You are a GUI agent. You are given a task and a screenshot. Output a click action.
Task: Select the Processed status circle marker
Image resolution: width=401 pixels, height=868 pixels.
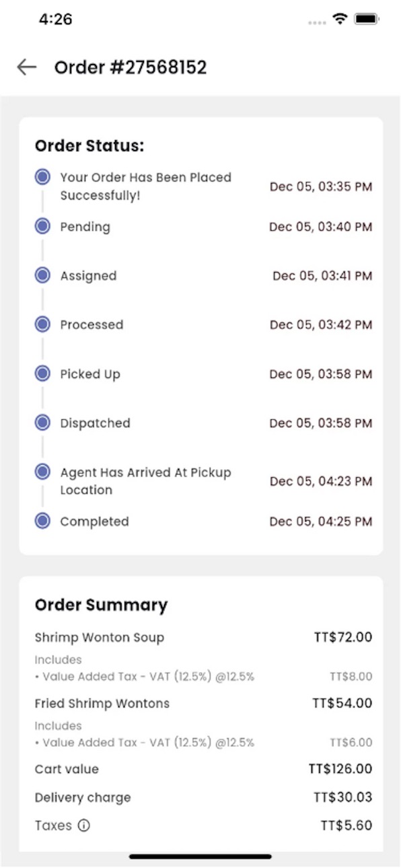point(42,324)
